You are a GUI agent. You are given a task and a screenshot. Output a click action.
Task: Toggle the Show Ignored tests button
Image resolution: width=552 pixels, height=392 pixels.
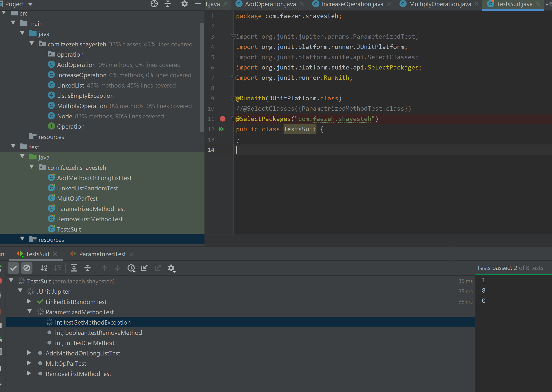pyautogui.click(x=27, y=268)
